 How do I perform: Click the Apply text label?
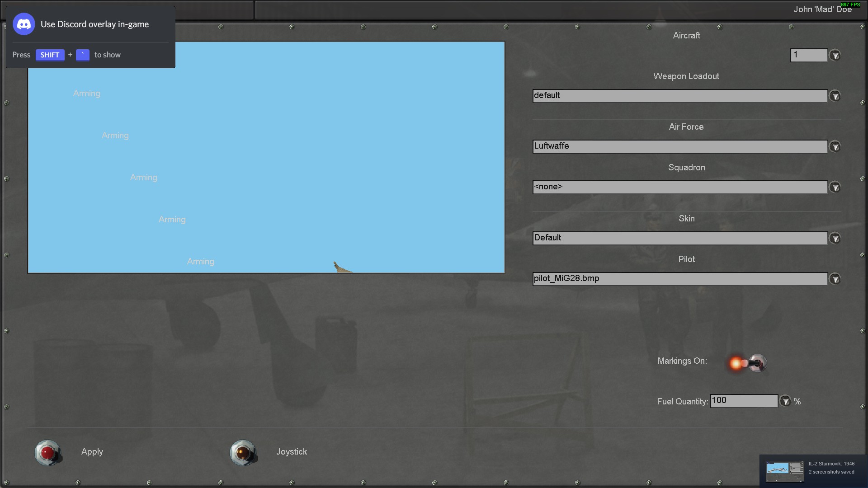click(92, 452)
